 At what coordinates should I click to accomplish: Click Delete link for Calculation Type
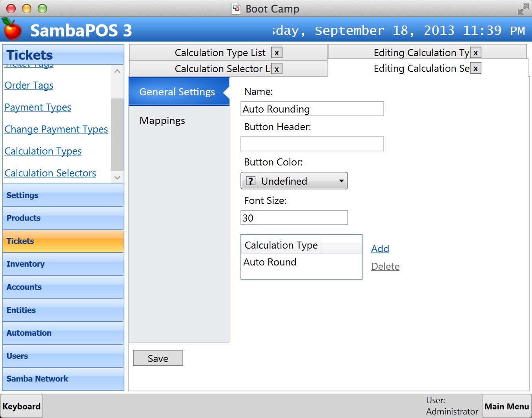pyautogui.click(x=385, y=267)
